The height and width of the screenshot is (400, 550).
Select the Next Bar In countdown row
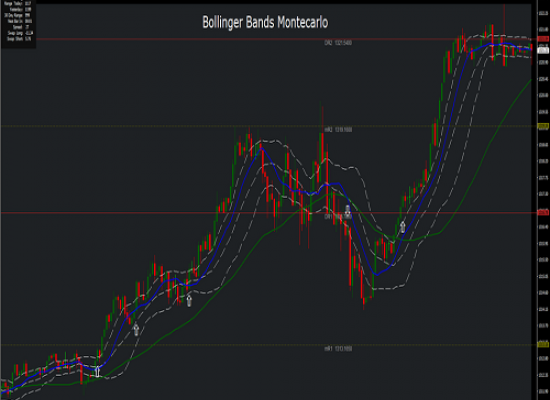click(18, 21)
